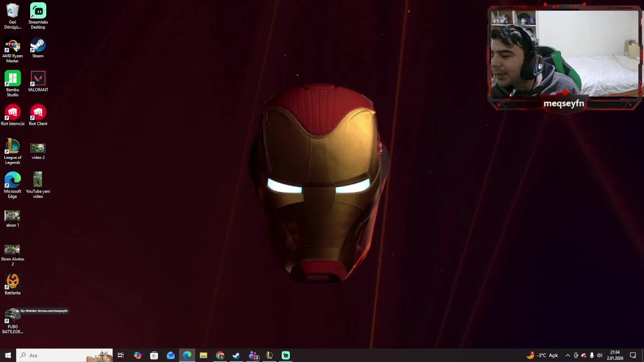Screen dimensions: 644x362
Task: Click the "meqseyfn" webcam overlay name
Action: click(563, 104)
